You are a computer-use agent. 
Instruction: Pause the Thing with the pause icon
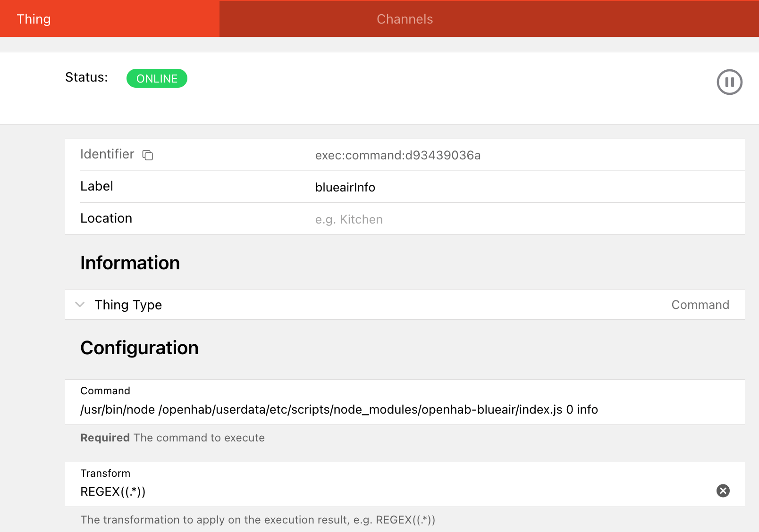(x=729, y=82)
